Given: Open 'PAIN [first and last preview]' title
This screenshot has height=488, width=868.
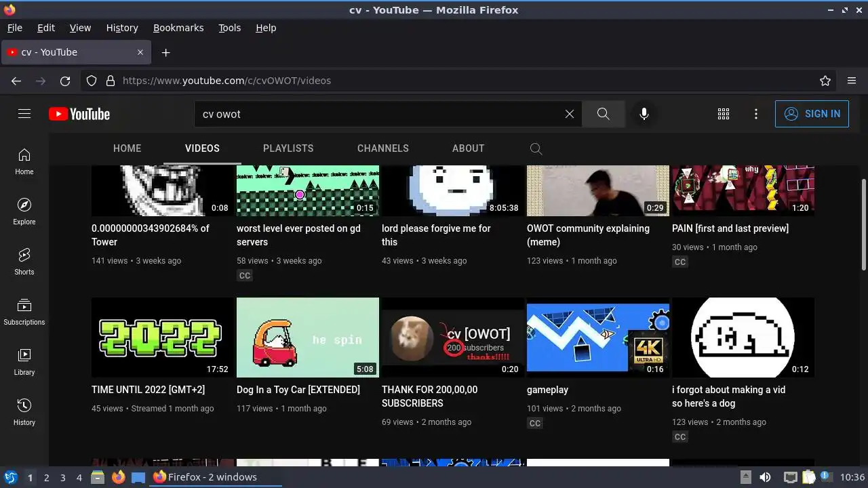Looking at the screenshot, I should (x=730, y=228).
